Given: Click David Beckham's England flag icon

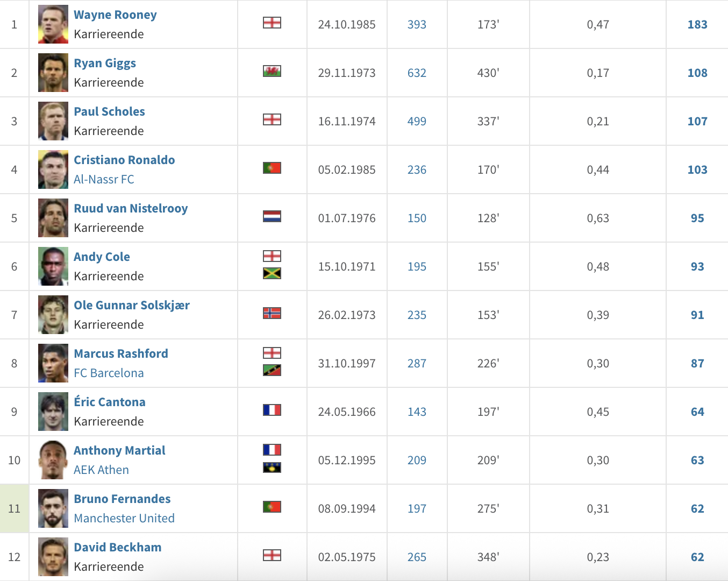Looking at the screenshot, I should click(272, 555).
